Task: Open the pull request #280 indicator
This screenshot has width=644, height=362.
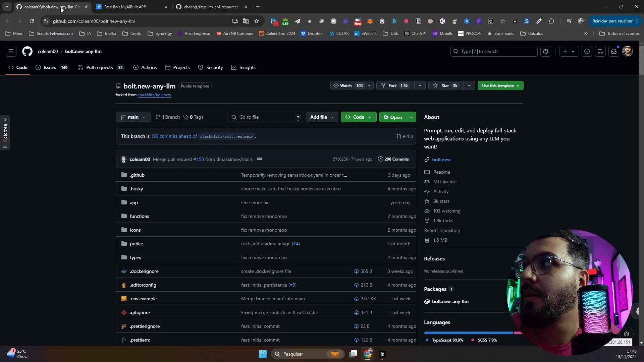Action: pos(405,136)
